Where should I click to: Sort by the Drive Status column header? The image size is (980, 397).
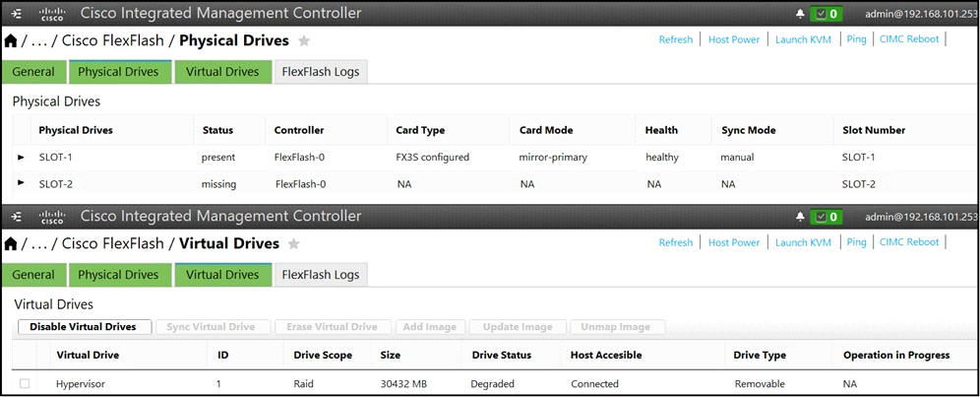(501, 355)
